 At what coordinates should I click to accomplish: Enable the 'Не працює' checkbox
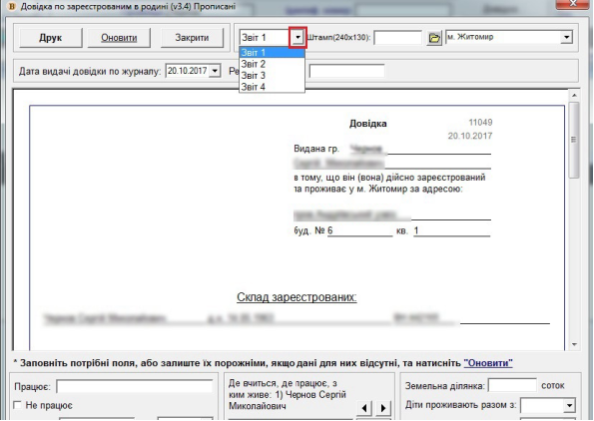[17, 405]
